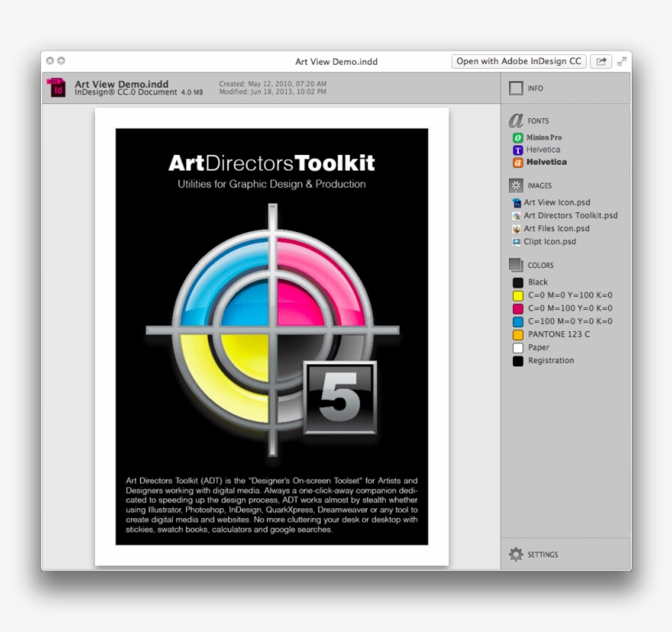Click the 'Art Directors Toolkit.psd' file name
Viewport: 672px width, 632px height.
(x=570, y=216)
